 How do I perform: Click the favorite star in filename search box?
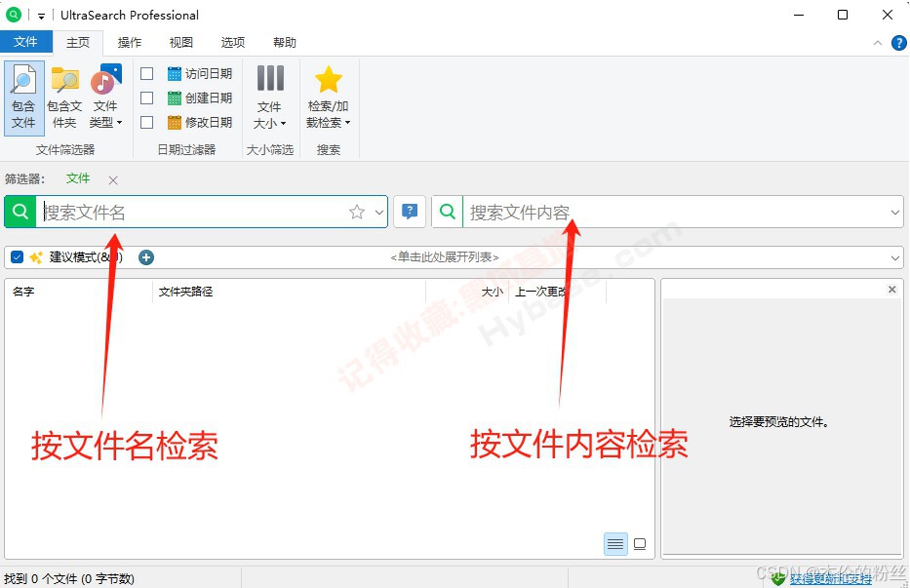point(357,212)
